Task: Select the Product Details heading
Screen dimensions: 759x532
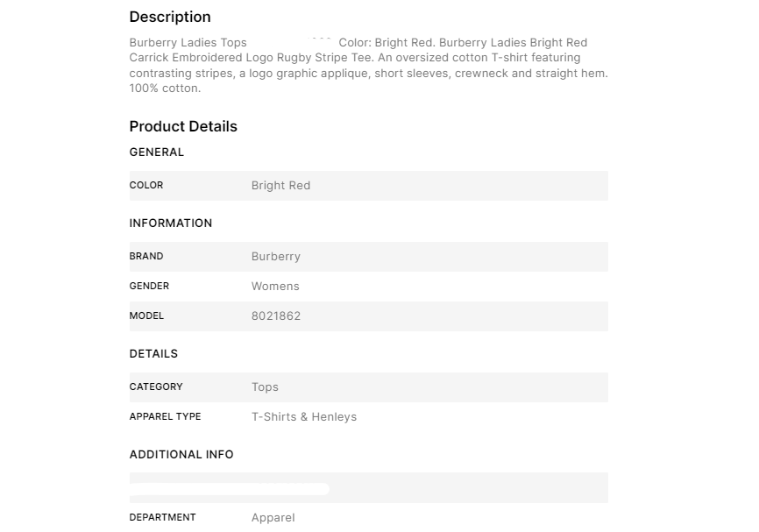Action: pyautogui.click(x=183, y=126)
